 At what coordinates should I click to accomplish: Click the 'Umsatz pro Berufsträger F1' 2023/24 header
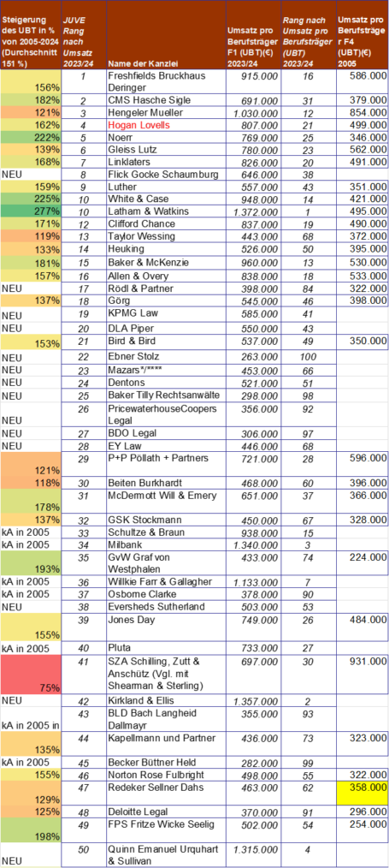pyautogui.click(x=254, y=34)
